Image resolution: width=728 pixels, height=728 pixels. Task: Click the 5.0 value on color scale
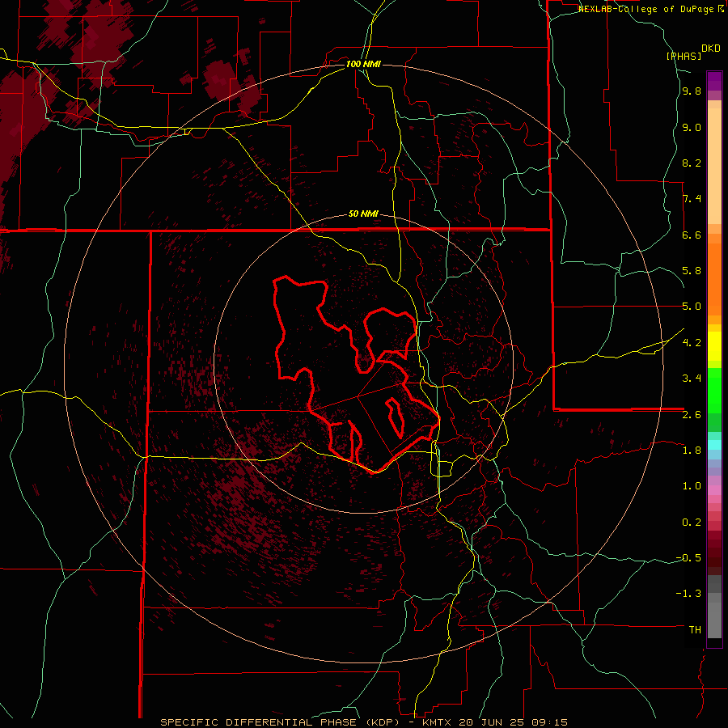click(692, 307)
